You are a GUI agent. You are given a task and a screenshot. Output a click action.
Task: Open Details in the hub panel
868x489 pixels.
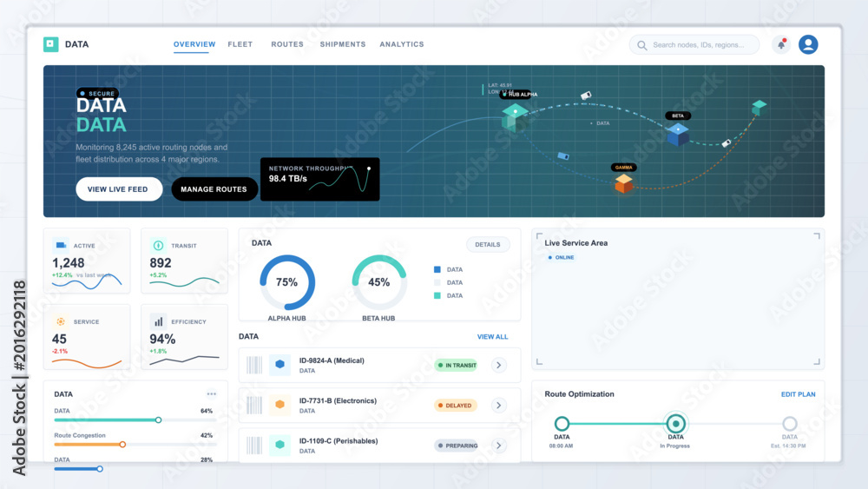[x=488, y=244]
